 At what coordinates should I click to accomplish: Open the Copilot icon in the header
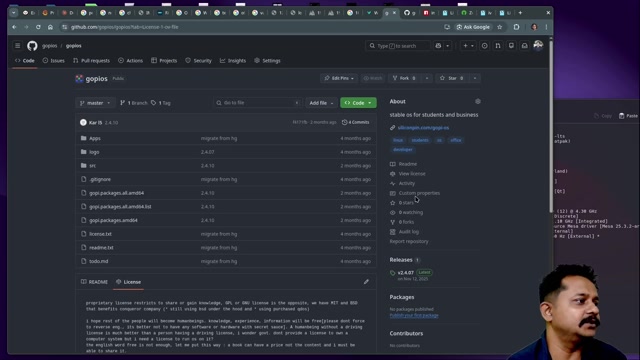(x=438, y=46)
